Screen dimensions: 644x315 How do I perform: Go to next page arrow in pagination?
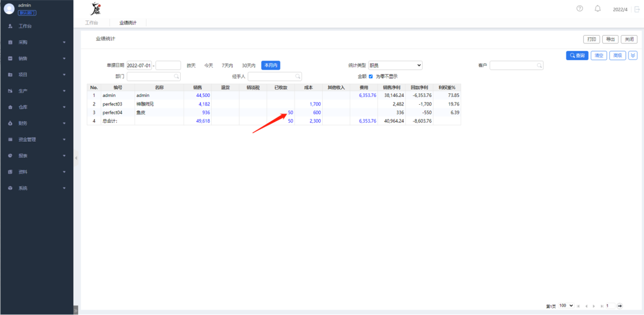coord(594,305)
